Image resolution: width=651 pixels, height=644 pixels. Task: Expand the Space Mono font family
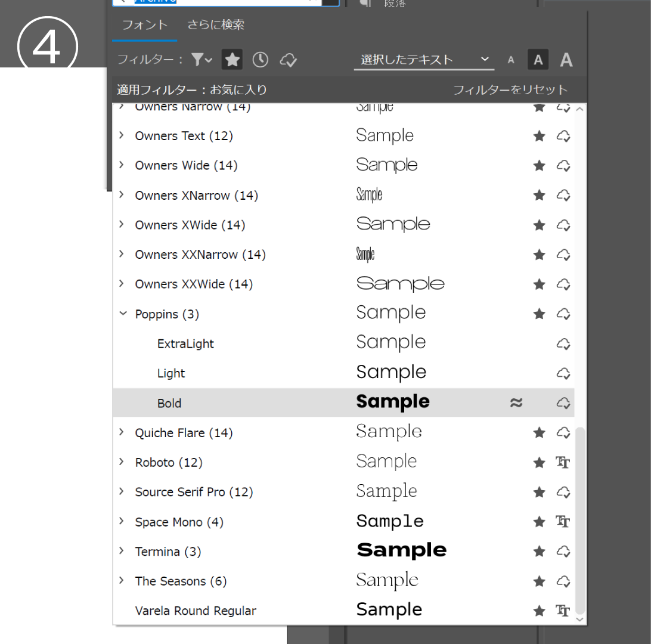click(122, 521)
